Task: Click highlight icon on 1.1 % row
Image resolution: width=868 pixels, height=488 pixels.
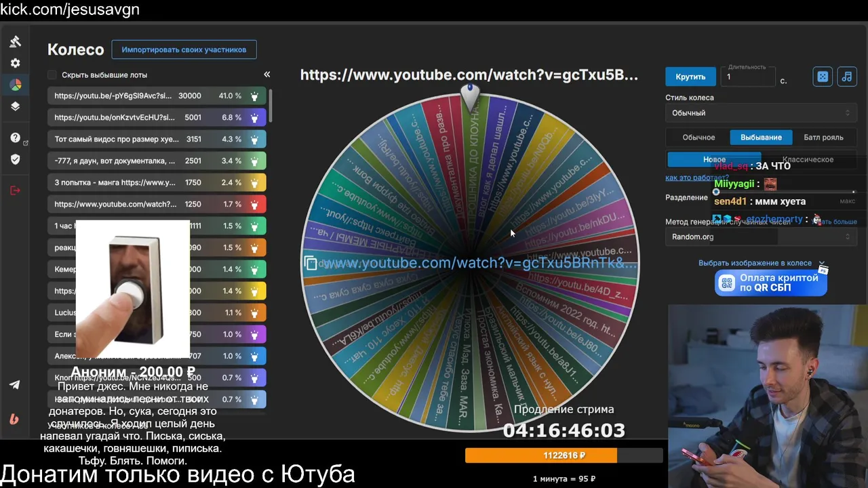Action: 254,313
